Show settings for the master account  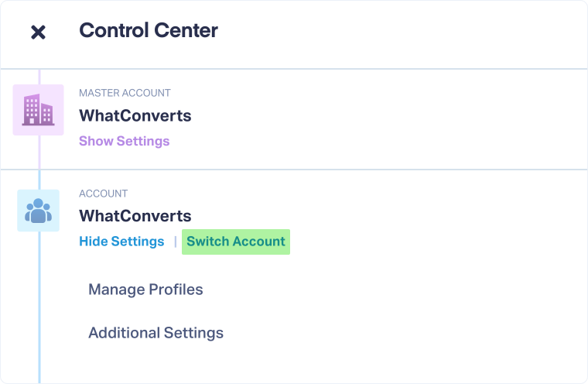124,141
